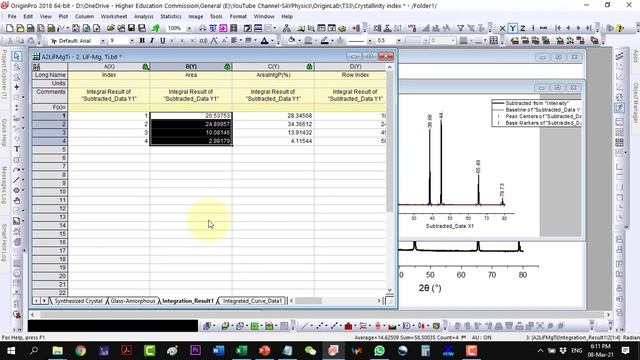Select the Line tool in left toolbox

click(16, 180)
